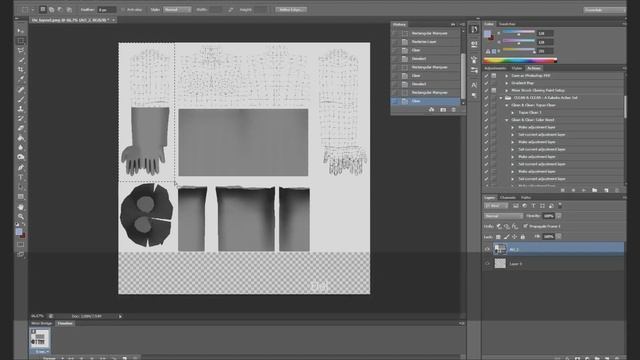Click foreground color swatch in Color panel
This screenshot has width=640, height=360.
click(487, 34)
